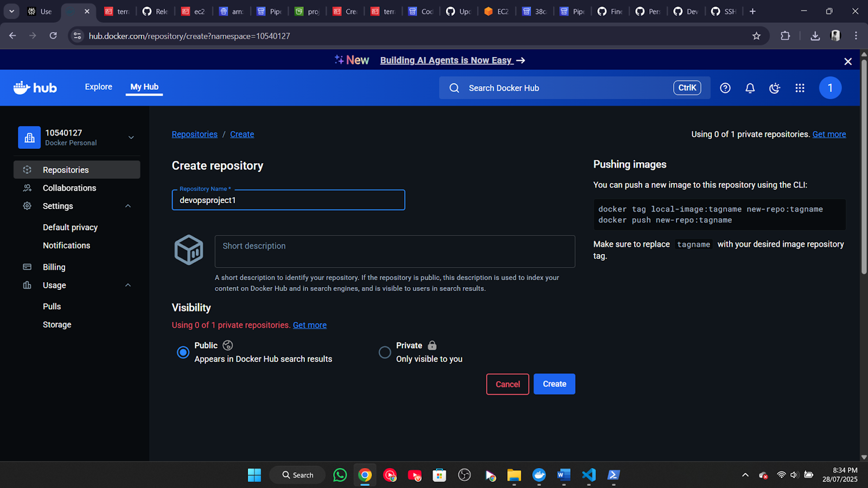
Task: Click the Repository Name input field
Action: click(289, 200)
